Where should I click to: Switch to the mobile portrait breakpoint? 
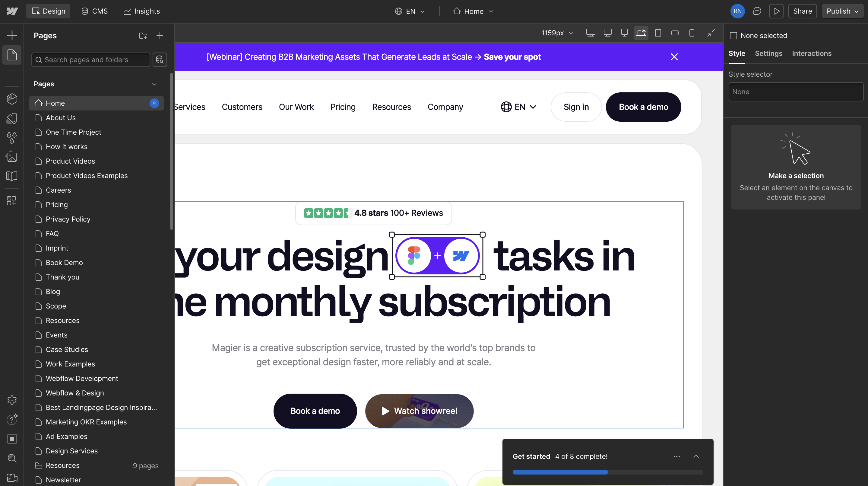click(x=692, y=33)
